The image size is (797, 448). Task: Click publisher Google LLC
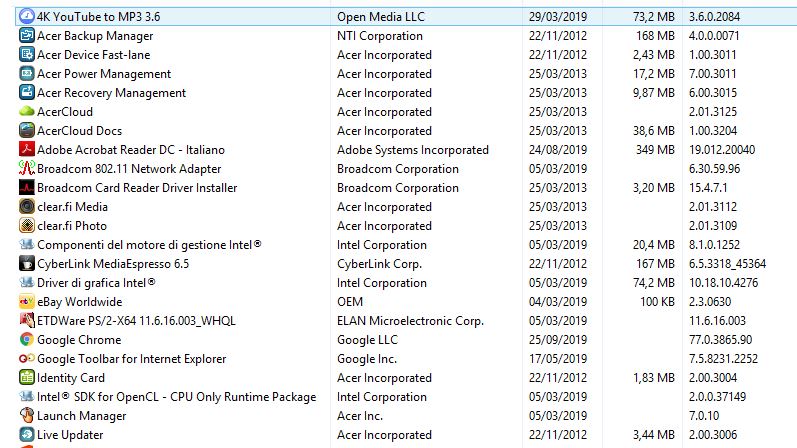point(367,339)
